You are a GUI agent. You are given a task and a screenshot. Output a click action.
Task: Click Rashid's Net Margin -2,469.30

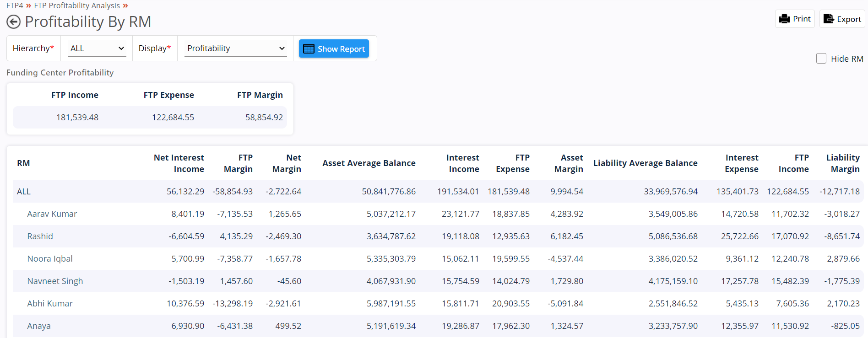tap(283, 236)
